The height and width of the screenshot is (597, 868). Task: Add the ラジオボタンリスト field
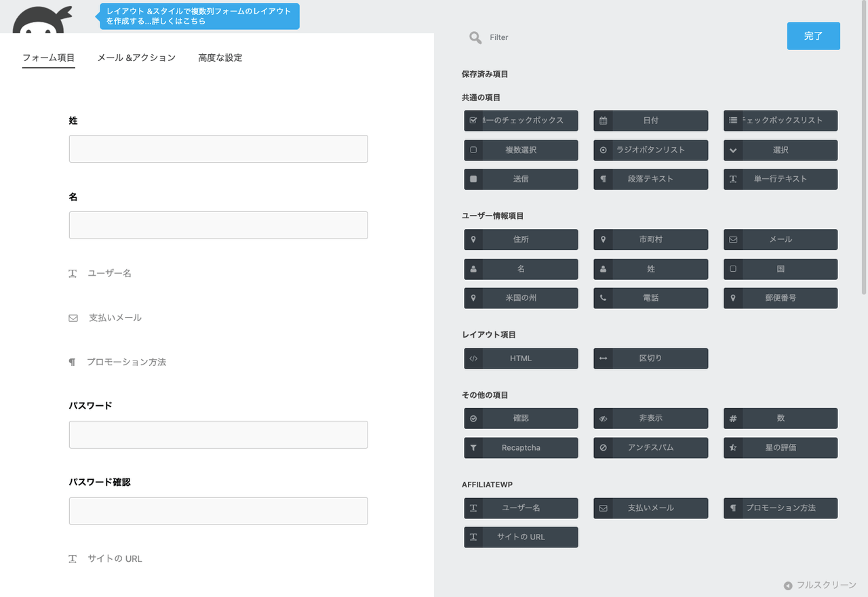tap(650, 150)
